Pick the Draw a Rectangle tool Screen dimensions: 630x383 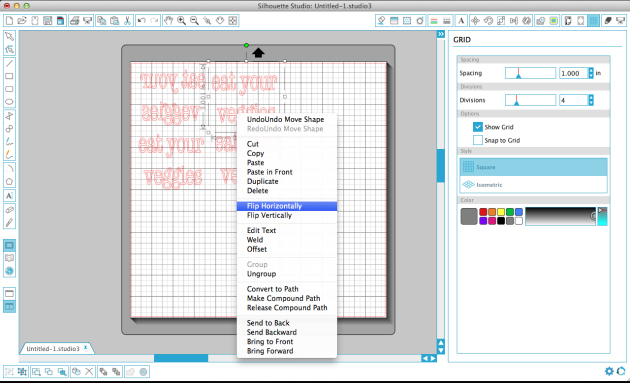click(x=9, y=76)
